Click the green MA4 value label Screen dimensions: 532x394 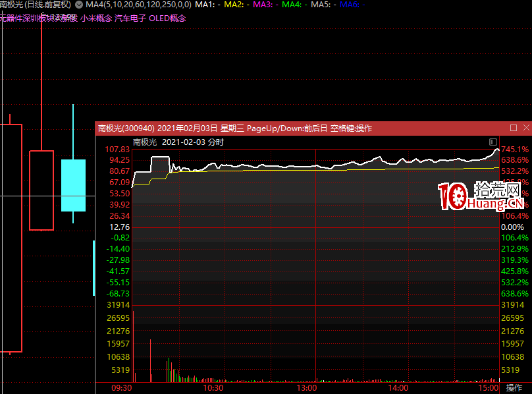coord(294,5)
